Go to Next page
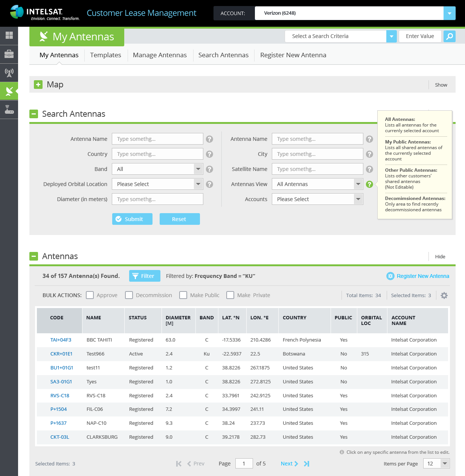 click(x=290, y=464)
